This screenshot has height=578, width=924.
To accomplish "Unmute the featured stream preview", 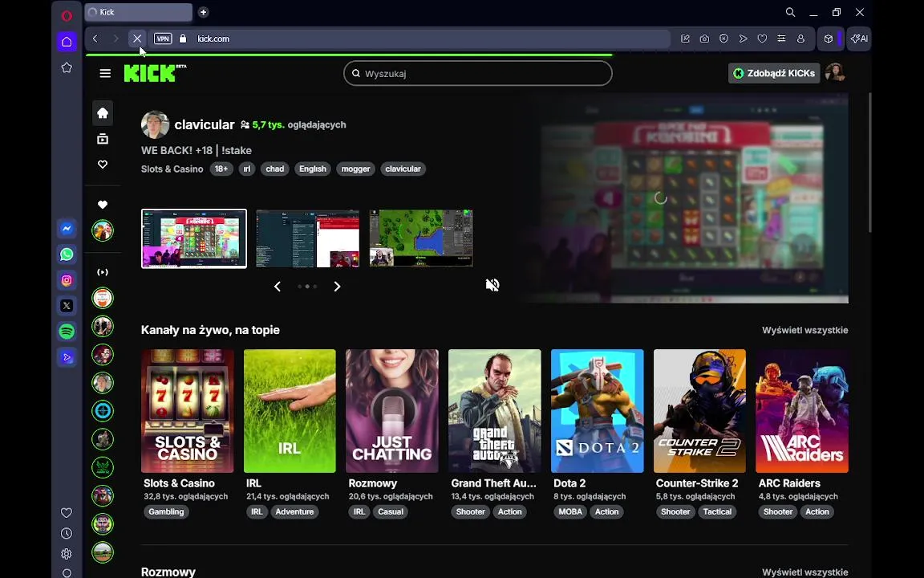I will [492, 285].
